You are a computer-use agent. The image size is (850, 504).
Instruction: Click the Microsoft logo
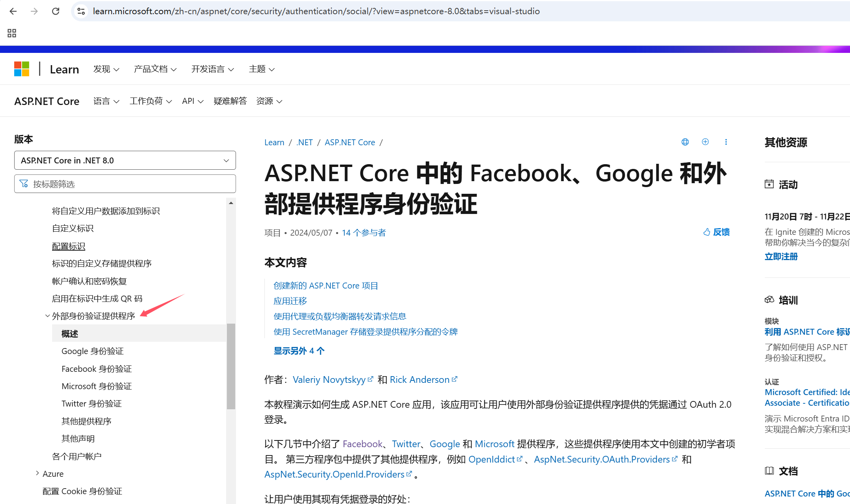pyautogui.click(x=22, y=69)
